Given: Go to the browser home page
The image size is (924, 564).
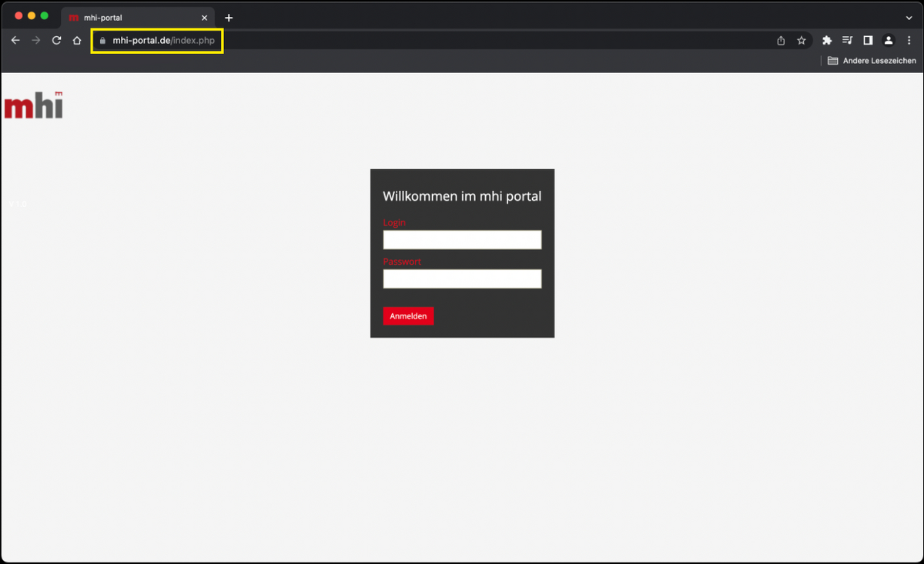Looking at the screenshot, I should click(x=77, y=41).
